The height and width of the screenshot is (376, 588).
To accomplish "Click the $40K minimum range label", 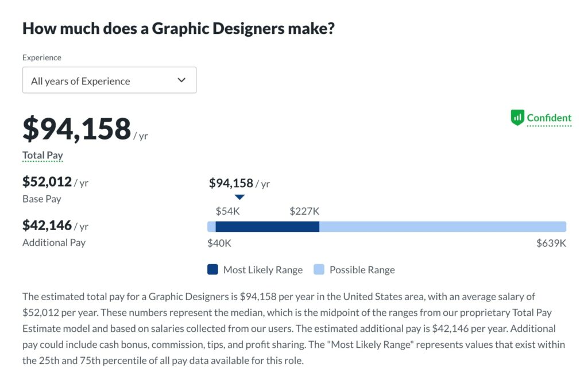I will click(219, 243).
